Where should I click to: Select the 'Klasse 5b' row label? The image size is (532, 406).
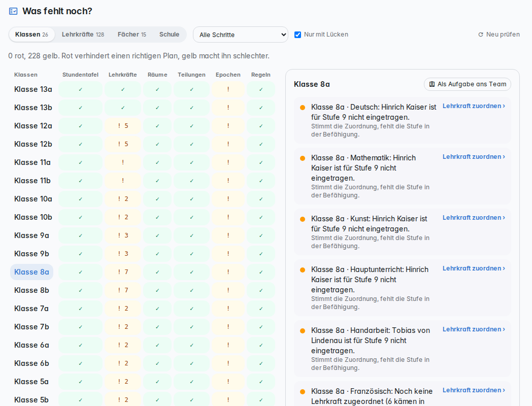click(31, 400)
